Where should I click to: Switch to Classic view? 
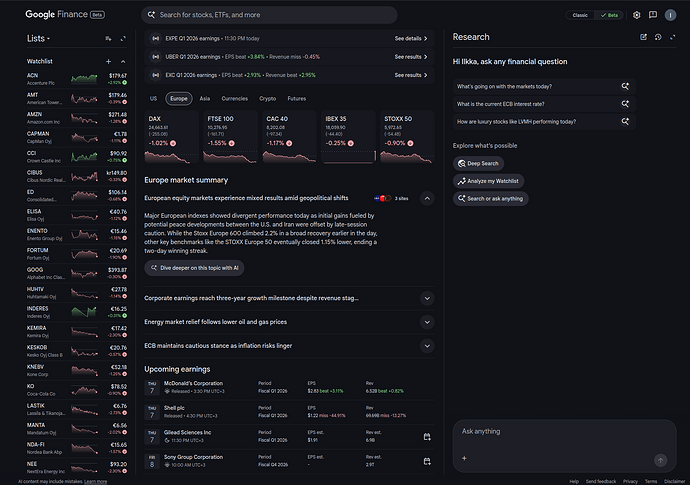coord(580,15)
